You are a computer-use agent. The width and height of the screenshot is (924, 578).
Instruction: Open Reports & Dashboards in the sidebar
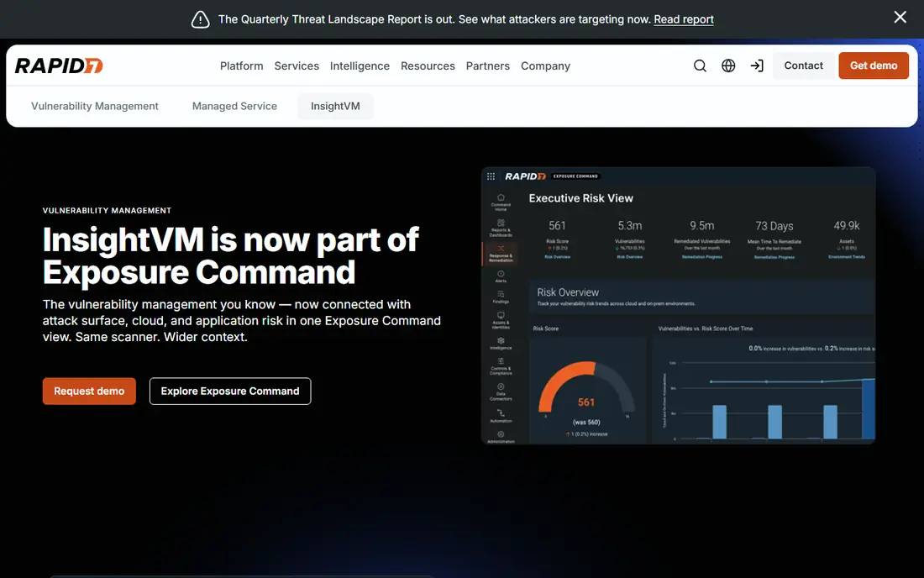click(501, 228)
